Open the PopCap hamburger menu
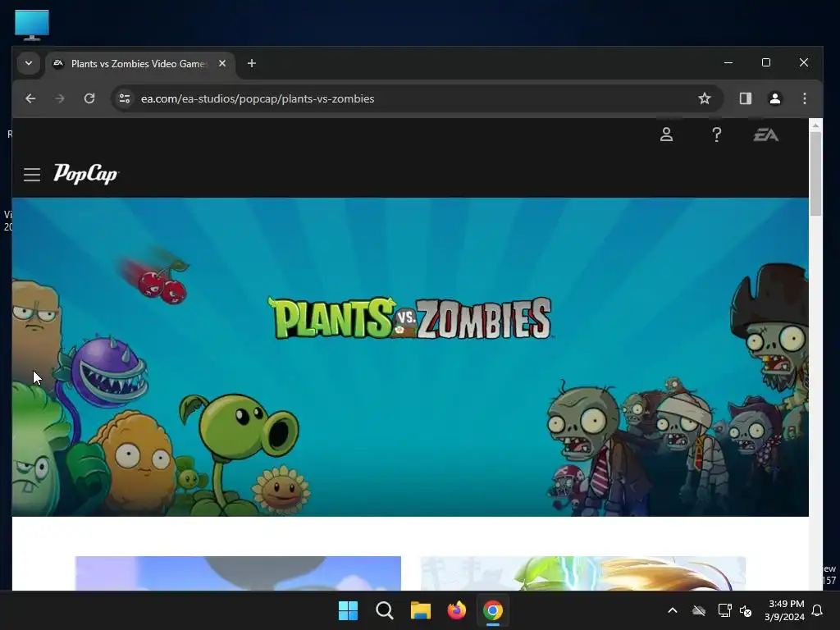The height and width of the screenshot is (630, 840). click(32, 175)
